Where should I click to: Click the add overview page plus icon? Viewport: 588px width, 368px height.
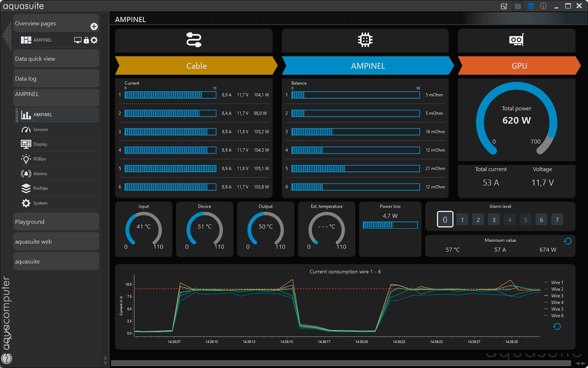pos(94,27)
